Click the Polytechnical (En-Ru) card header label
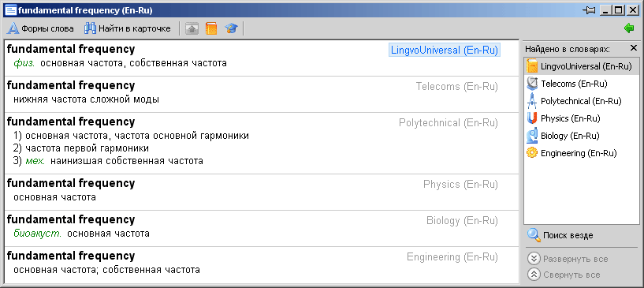Viewport: 644px width, 288px height. 449,123
